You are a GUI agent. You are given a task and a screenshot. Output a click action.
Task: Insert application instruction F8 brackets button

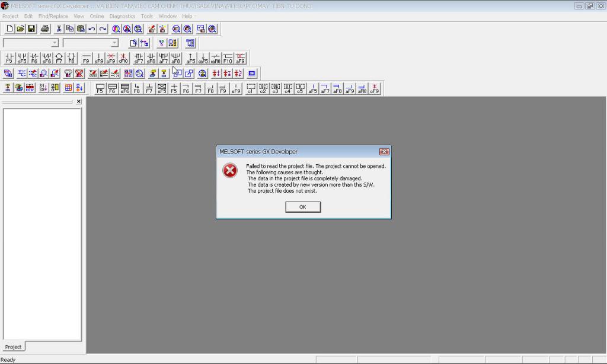click(x=71, y=58)
